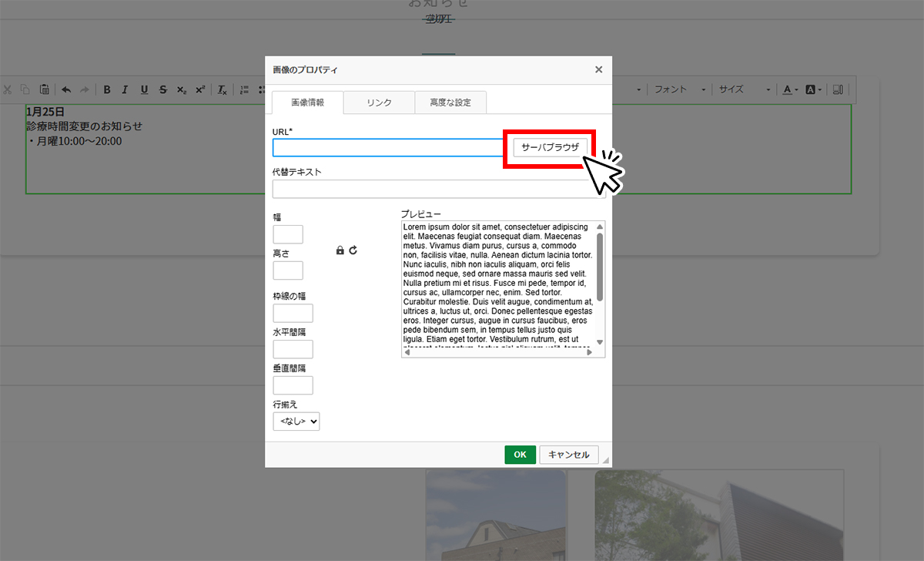
Task: Open the text color picker
Action: tap(790, 89)
